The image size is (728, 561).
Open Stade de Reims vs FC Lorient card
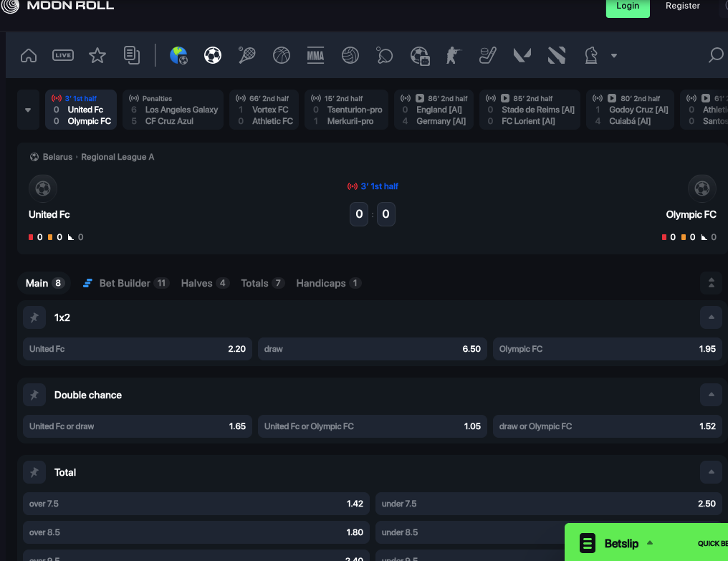[530, 110]
